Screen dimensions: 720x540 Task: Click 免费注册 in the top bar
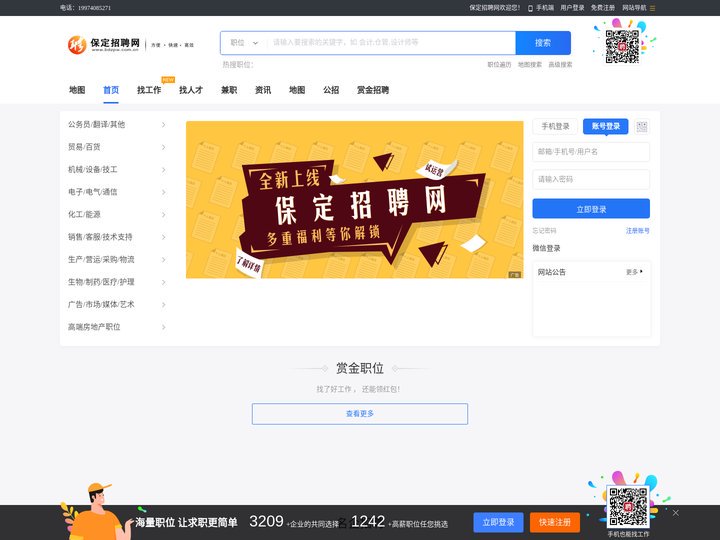[602, 8]
